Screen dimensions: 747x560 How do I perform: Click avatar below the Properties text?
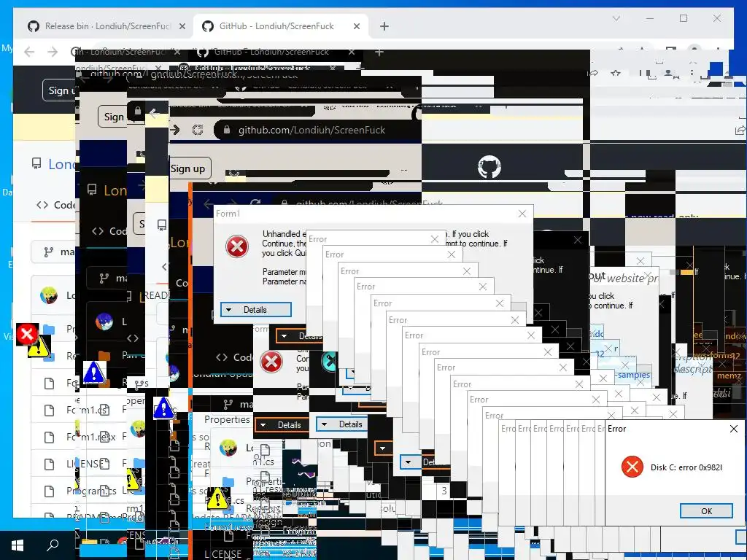(x=228, y=448)
